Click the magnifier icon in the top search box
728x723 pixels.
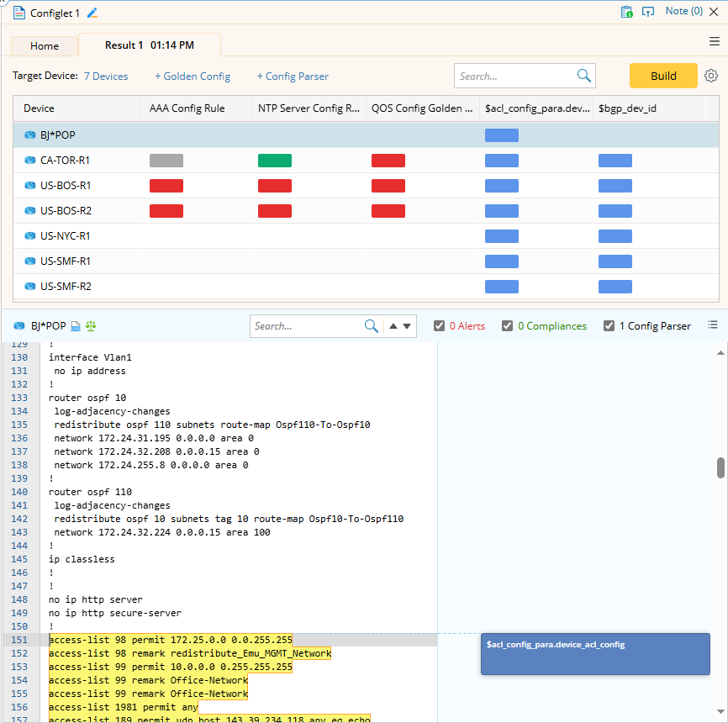[x=584, y=76]
